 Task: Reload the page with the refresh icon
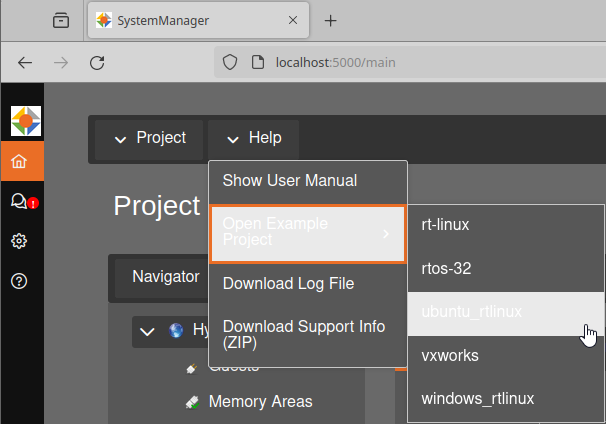97,63
